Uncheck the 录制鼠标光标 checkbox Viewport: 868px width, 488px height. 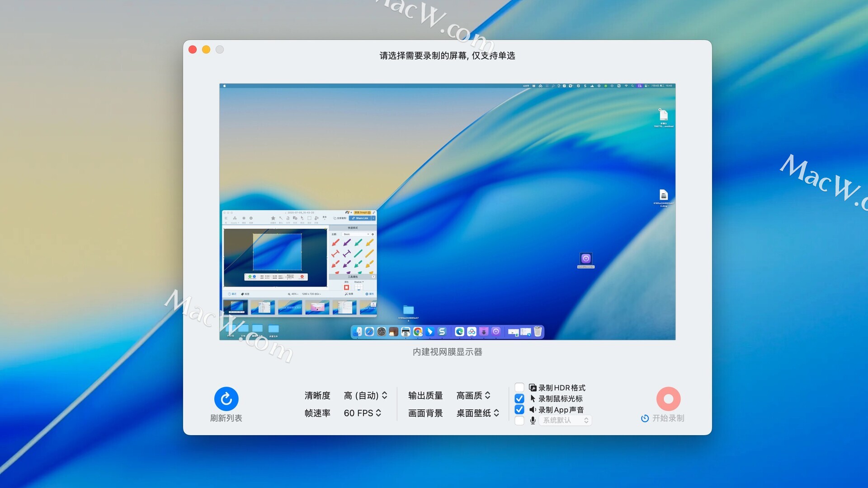pos(519,399)
